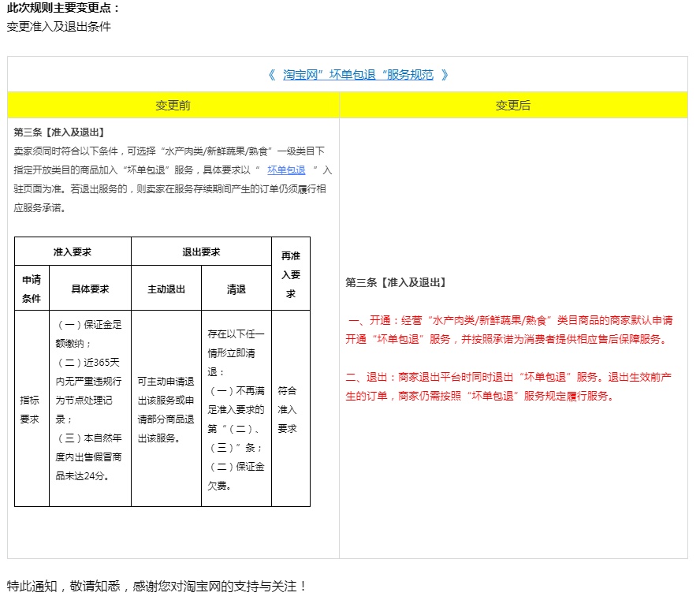Select the 具体要求 header cell
The image size is (700, 600).
[x=90, y=289]
